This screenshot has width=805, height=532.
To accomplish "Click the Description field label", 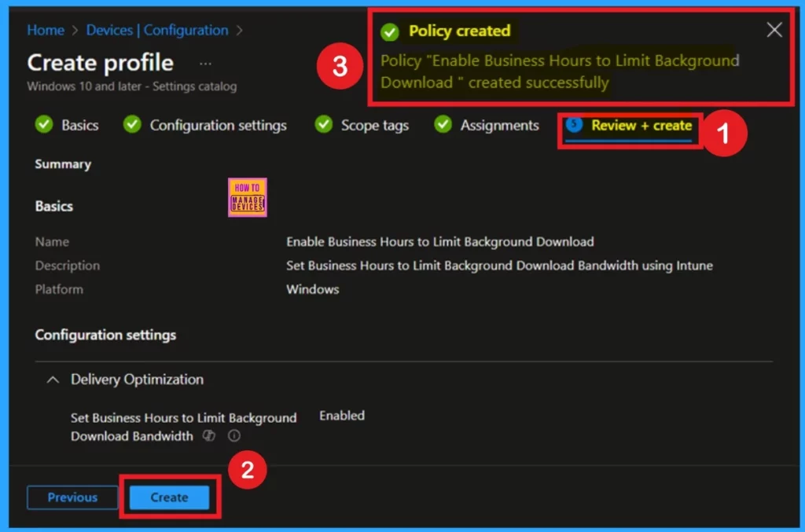I will coord(68,266).
